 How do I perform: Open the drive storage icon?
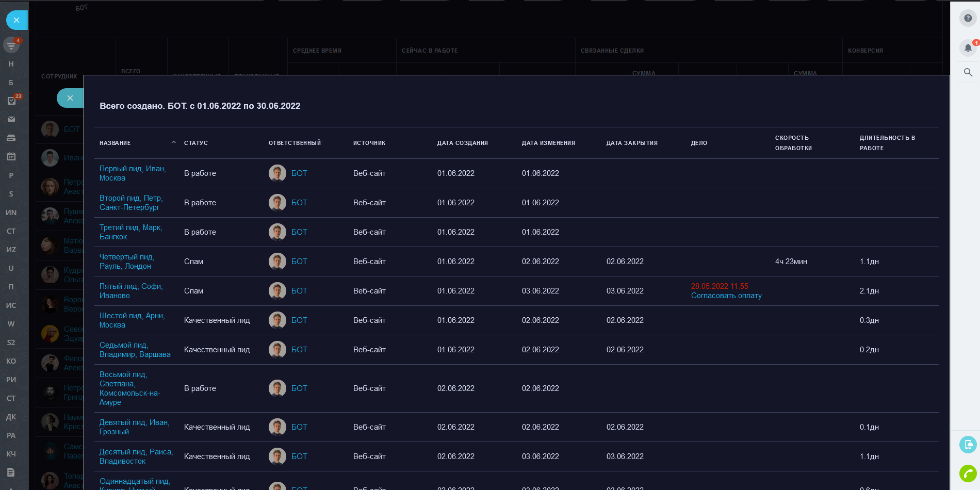pos(11,138)
